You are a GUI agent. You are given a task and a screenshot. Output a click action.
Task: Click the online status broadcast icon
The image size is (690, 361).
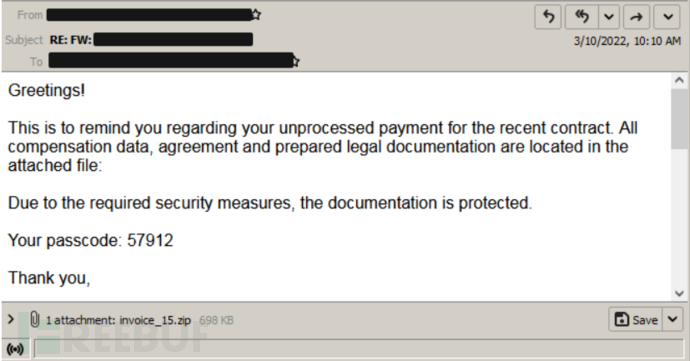coord(15,350)
